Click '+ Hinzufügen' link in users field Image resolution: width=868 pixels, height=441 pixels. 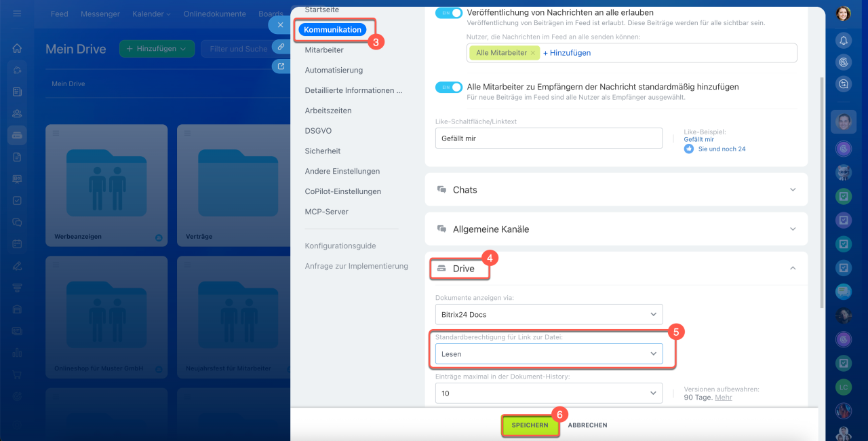pos(567,53)
